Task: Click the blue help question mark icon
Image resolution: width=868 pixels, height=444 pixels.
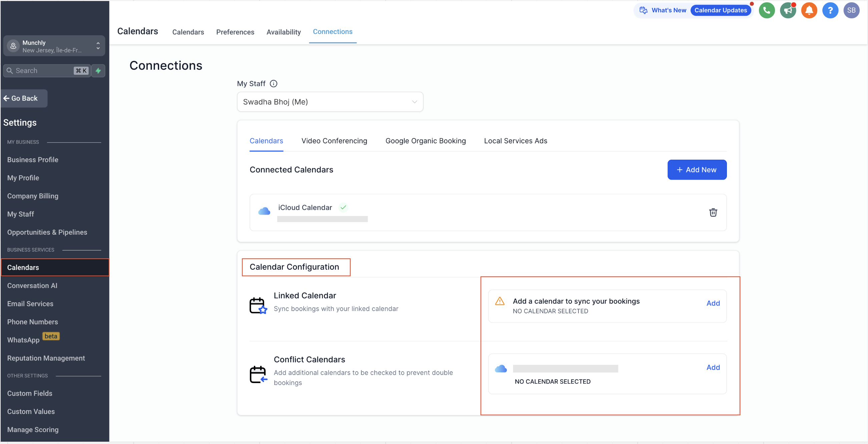Action: [830, 10]
